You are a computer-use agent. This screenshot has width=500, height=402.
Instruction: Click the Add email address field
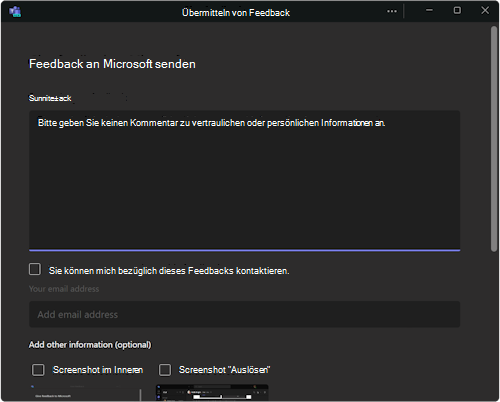244,314
